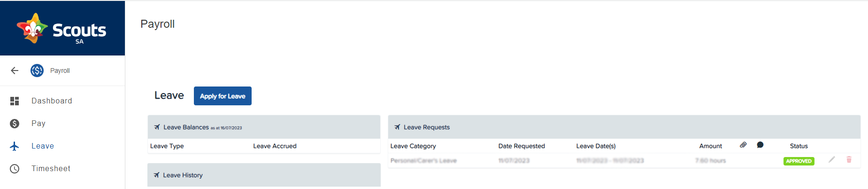
Task: Select Pay in the sidebar
Action: point(62,123)
